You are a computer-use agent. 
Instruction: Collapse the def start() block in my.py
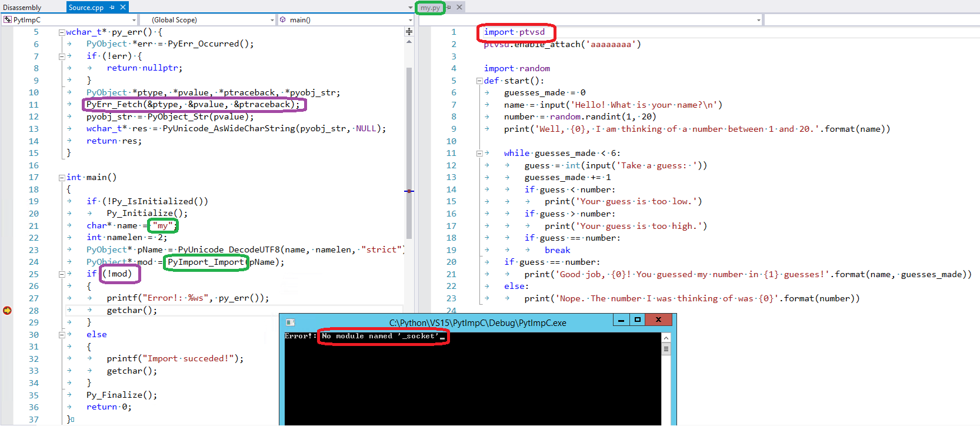tap(479, 81)
